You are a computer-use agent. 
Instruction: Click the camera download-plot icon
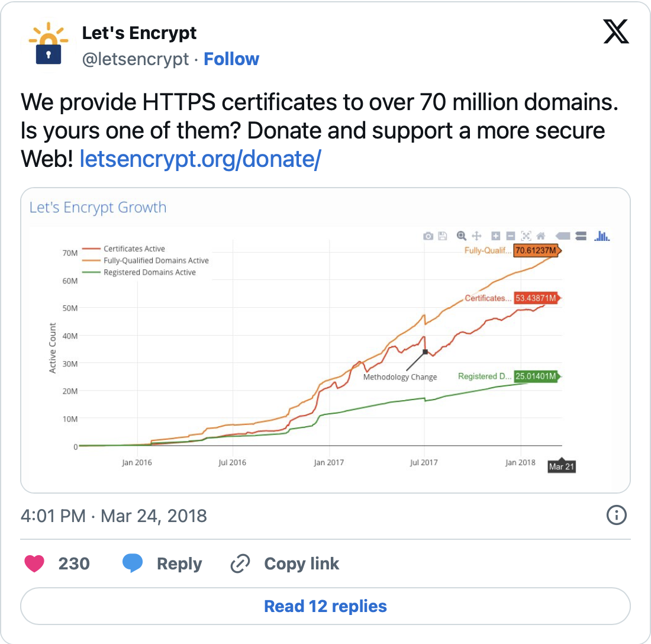pyautogui.click(x=428, y=236)
